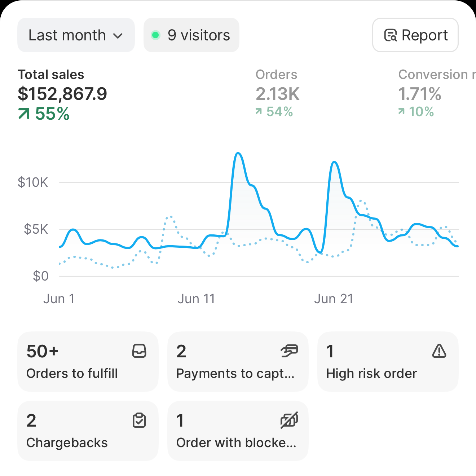
Task: Click the chargebacks clipboard icon
Action: 140,420
